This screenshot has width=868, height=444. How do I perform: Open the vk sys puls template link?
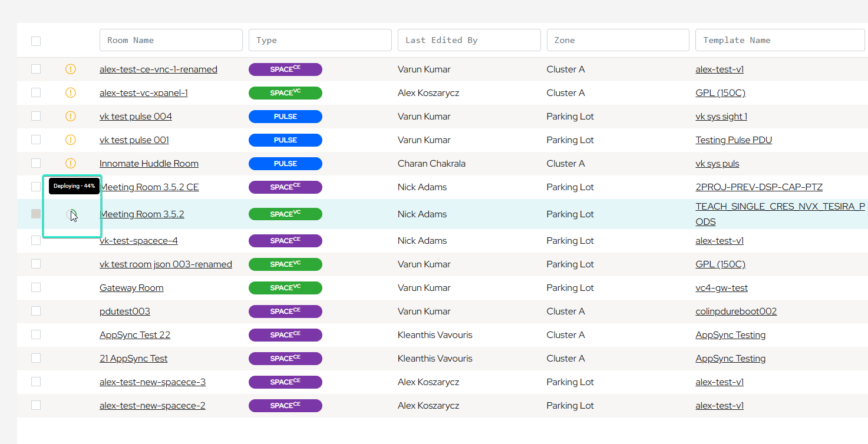tap(717, 164)
